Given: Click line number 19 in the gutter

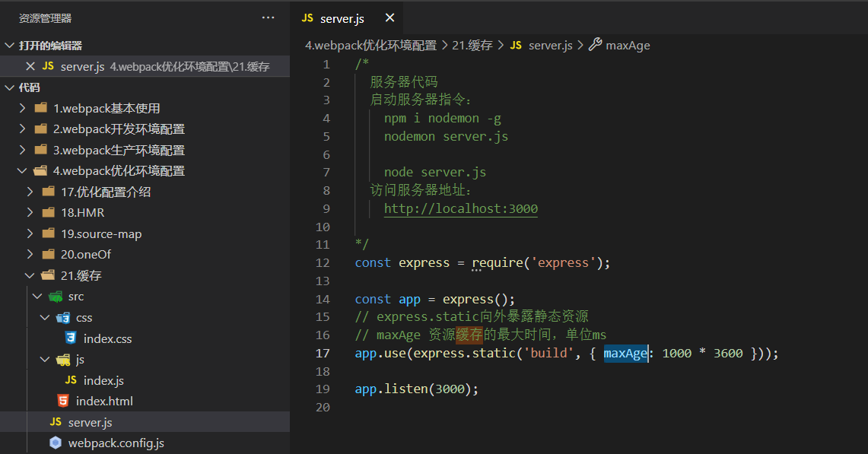Looking at the screenshot, I should point(323,389).
